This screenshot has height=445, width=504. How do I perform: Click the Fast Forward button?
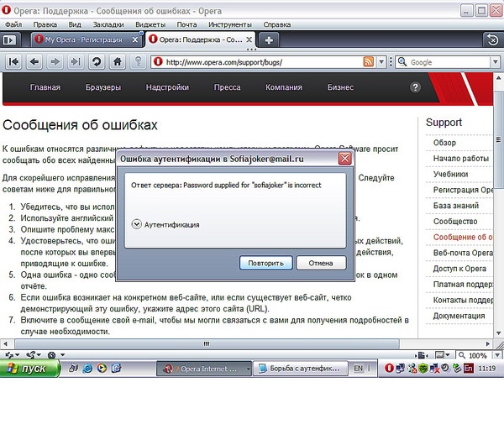[76, 61]
